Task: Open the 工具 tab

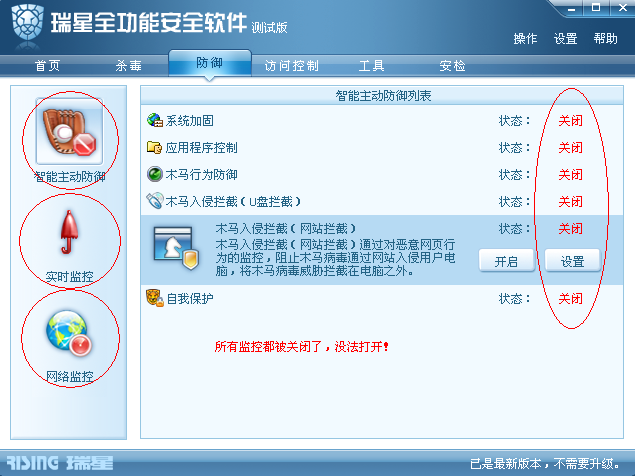Action: click(371, 66)
